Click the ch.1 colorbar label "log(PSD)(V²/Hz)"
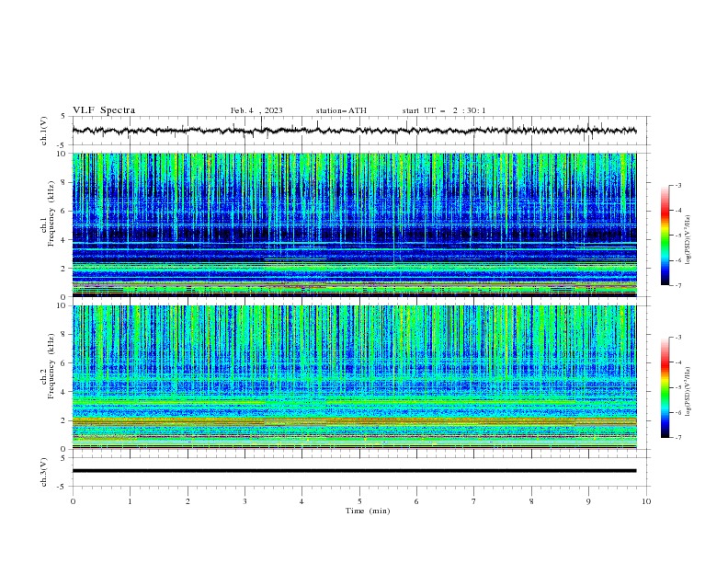 688,240
